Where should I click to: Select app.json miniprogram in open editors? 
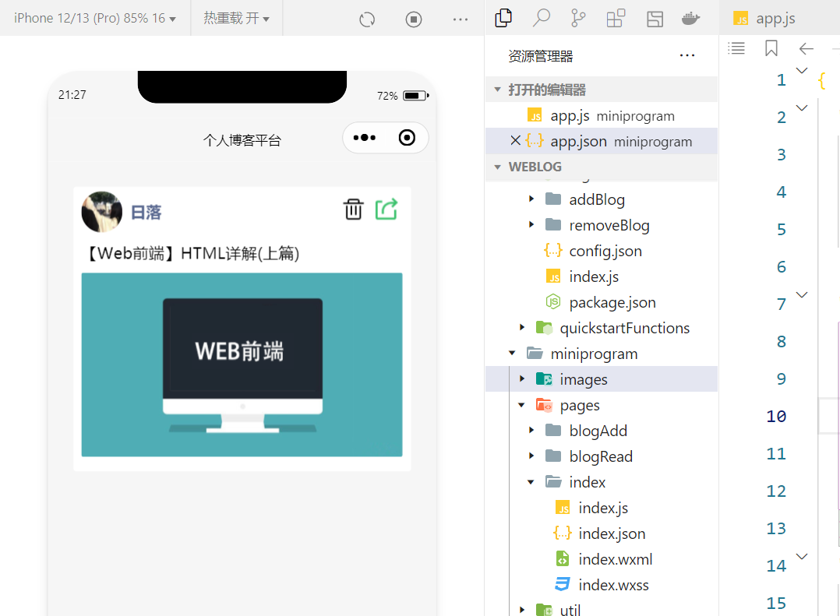point(601,141)
